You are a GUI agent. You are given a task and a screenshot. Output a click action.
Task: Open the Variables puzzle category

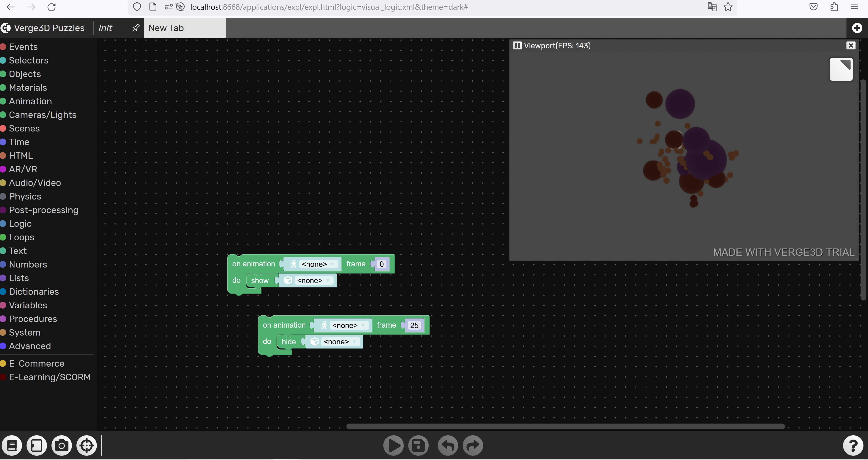coord(28,305)
